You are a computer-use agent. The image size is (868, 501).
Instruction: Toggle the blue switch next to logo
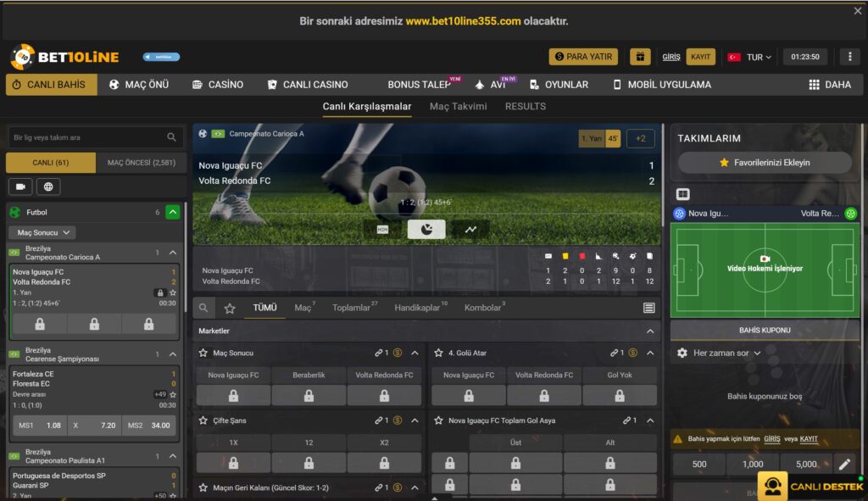click(161, 57)
